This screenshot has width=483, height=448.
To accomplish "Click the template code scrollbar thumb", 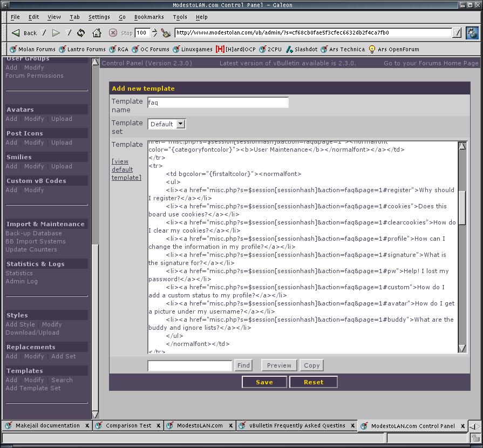I will 462,208.
